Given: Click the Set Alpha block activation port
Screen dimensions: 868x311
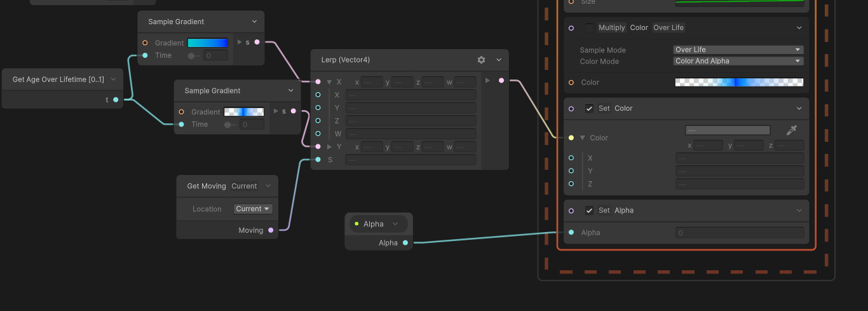Looking at the screenshot, I should (x=571, y=211).
